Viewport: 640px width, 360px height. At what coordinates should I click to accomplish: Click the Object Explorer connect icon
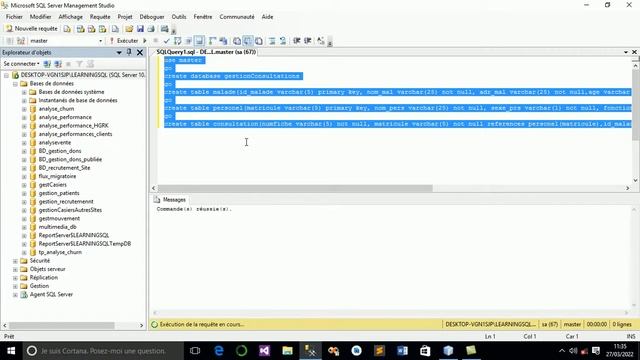tap(47, 64)
